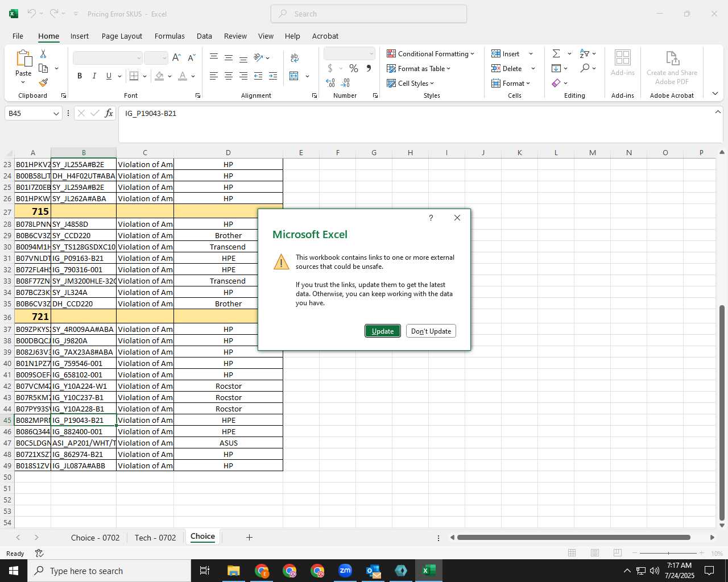Screen dimensions: 728x582
Task: Open Conditional Formatting dropdown
Action: pos(431,53)
